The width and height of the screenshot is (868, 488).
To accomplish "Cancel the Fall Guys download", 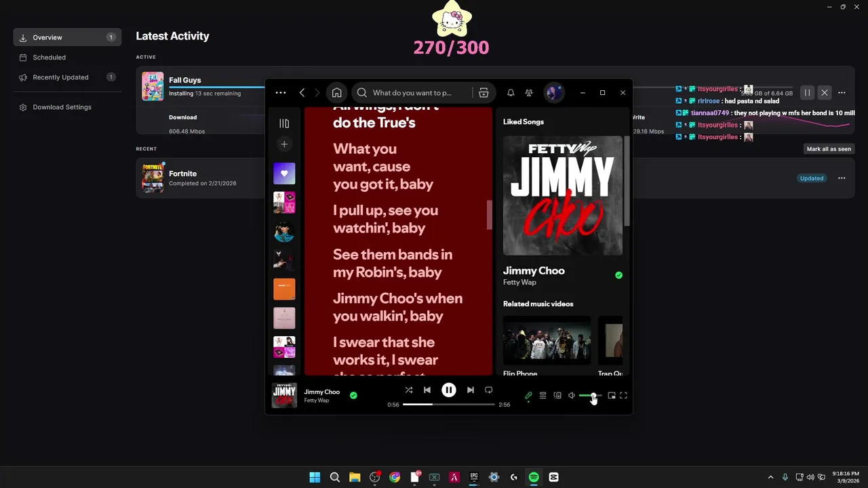I will pos(825,93).
